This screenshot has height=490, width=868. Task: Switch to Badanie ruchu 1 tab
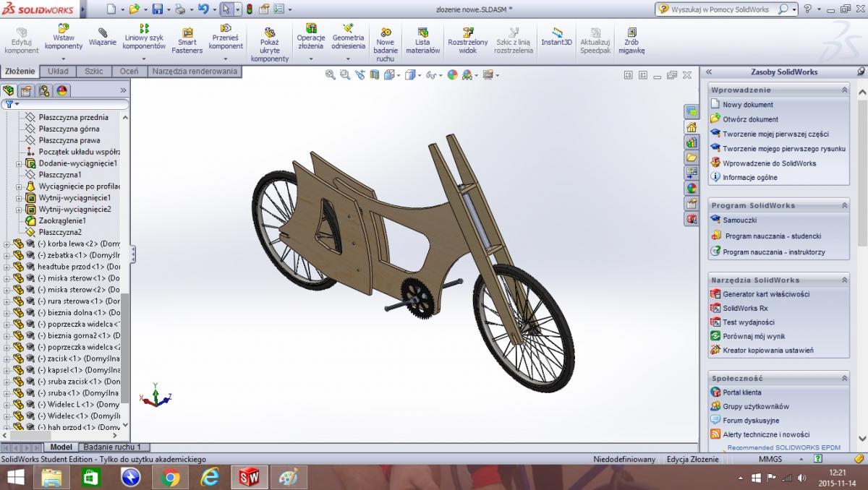pyautogui.click(x=112, y=447)
